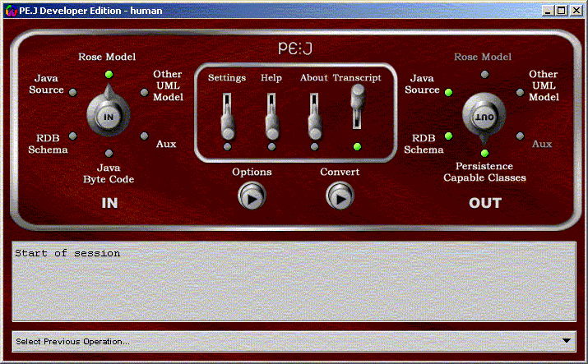Click the Java Source input label
The image size is (588, 364).
pyautogui.click(x=46, y=84)
